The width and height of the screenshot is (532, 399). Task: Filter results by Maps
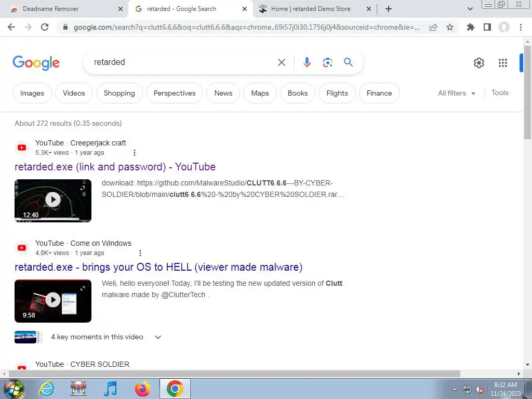click(260, 93)
